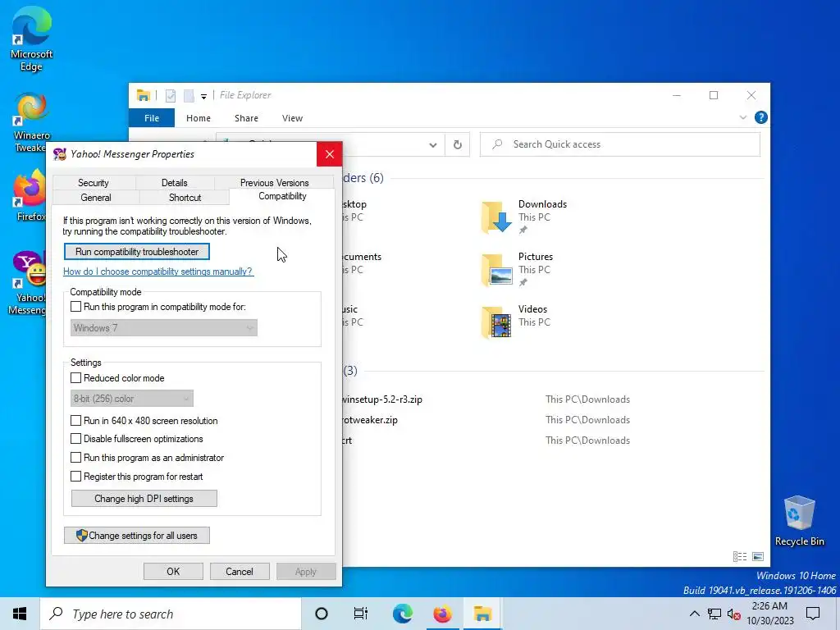Viewport: 840px width, 630px height.
Task: Select Yahoo! Messenger desktop icon
Action: (x=28, y=283)
